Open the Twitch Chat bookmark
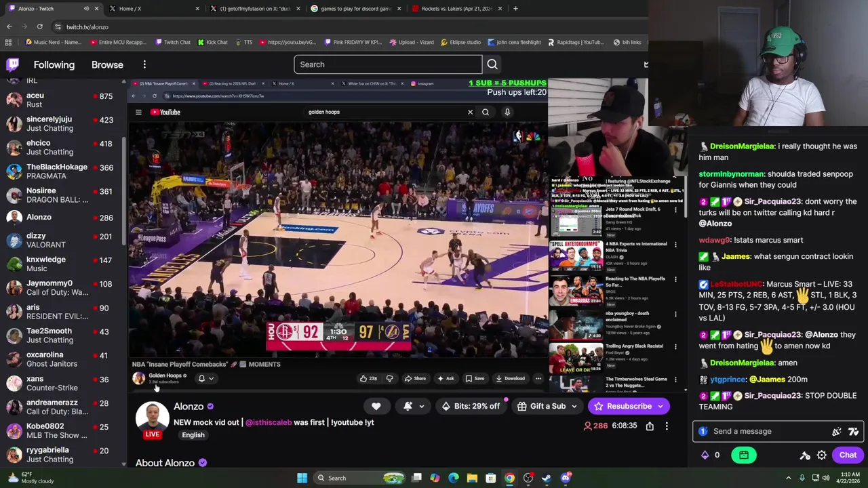The height and width of the screenshot is (488, 868). 172,42
